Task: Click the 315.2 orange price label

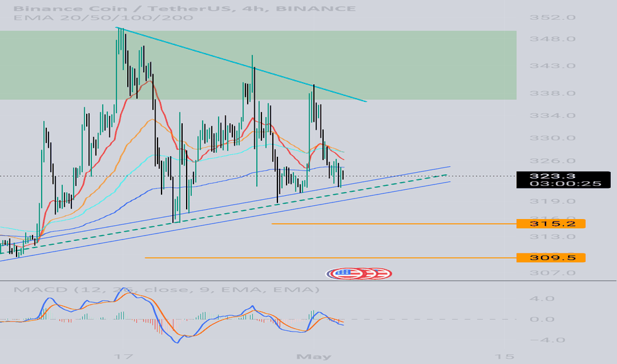Action: [x=551, y=224]
